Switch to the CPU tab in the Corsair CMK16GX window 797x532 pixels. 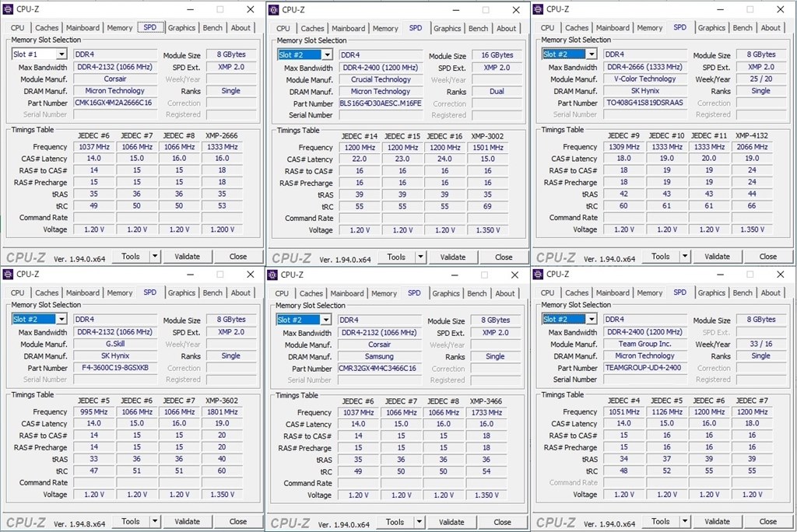(18, 28)
